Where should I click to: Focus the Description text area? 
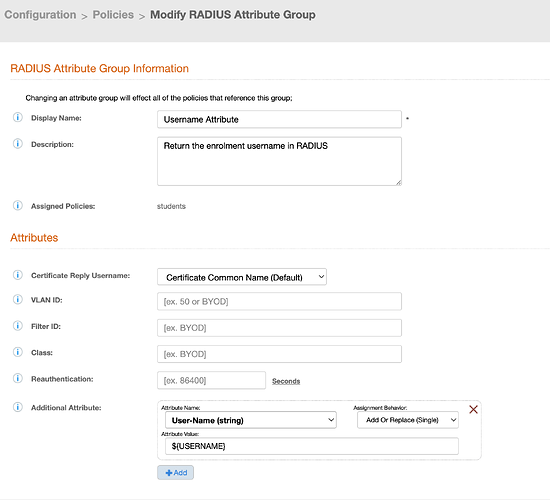tap(279, 161)
